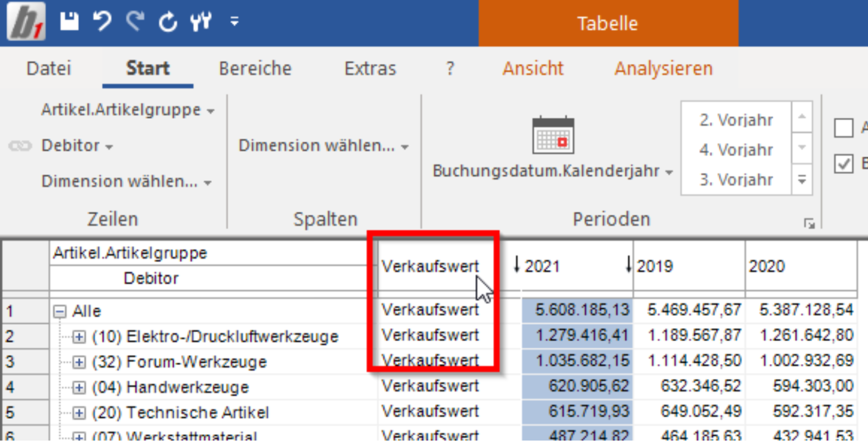Viewport: 868px width, 443px height.
Task: Open the Datei menu
Action: pos(49,68)
